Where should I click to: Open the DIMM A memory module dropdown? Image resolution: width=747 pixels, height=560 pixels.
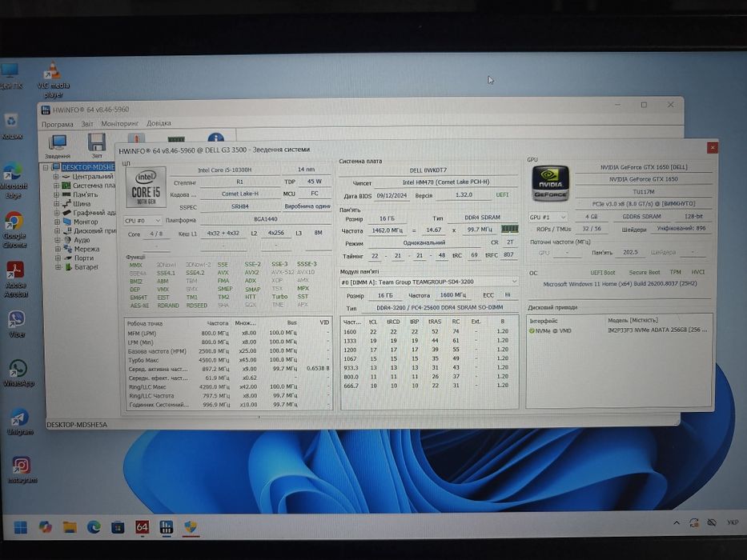pyautogui.click(x=429, y=282)
